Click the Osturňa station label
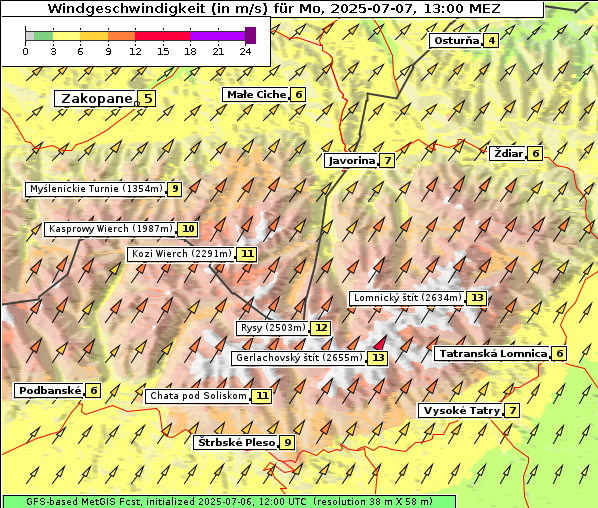 point(456,40)
